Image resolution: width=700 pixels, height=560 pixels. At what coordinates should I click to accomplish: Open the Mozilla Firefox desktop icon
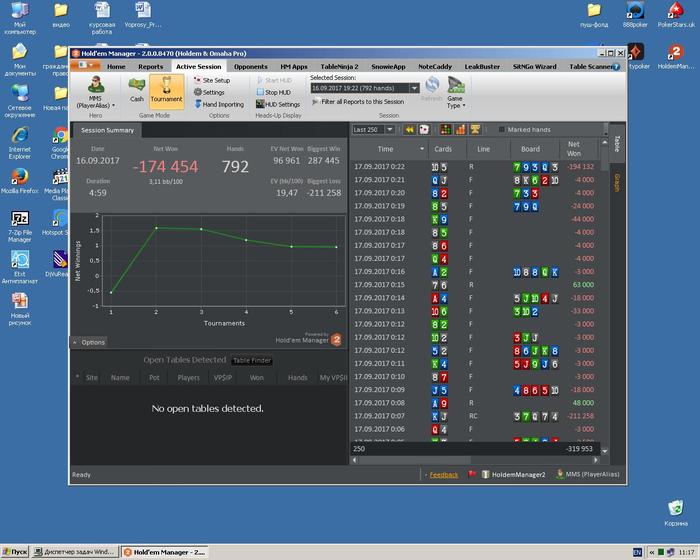point(20,180)
